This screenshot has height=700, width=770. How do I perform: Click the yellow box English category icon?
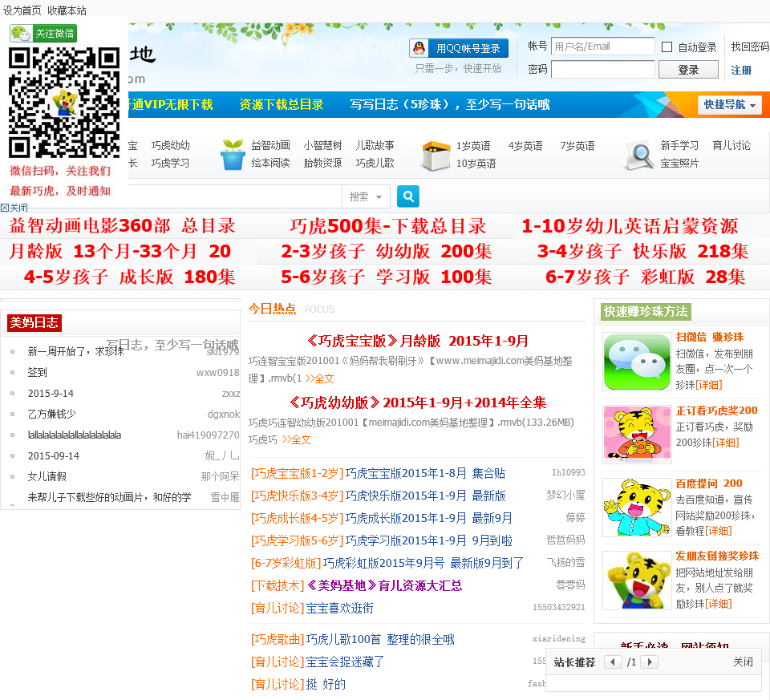(436, 155)
